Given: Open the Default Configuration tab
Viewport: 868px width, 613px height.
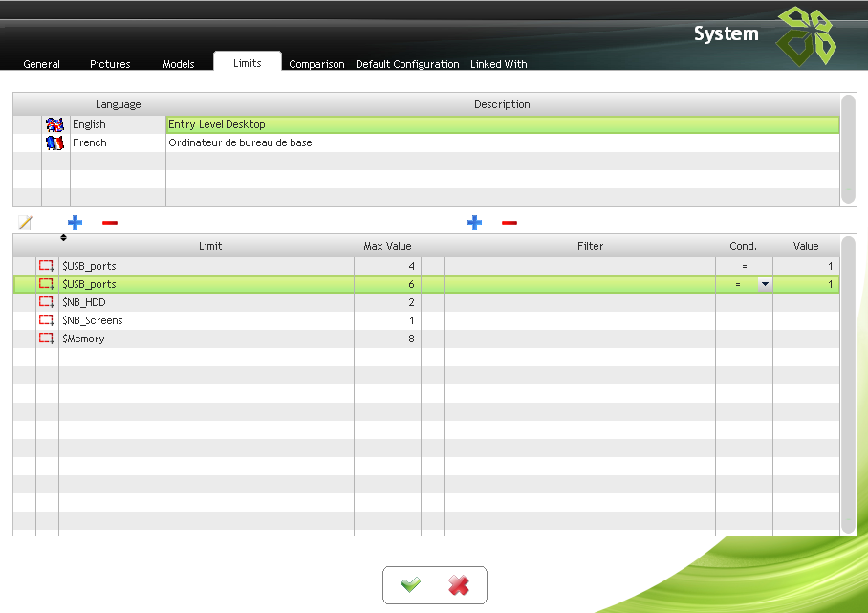Looking at the screenshot, I should (x=407, y=64).
